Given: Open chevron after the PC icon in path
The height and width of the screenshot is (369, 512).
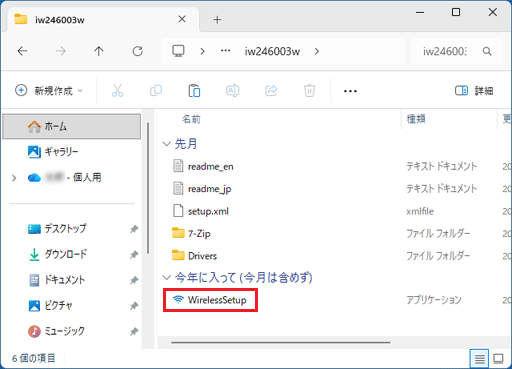Looking at the screenshot, I should [202, 51].
